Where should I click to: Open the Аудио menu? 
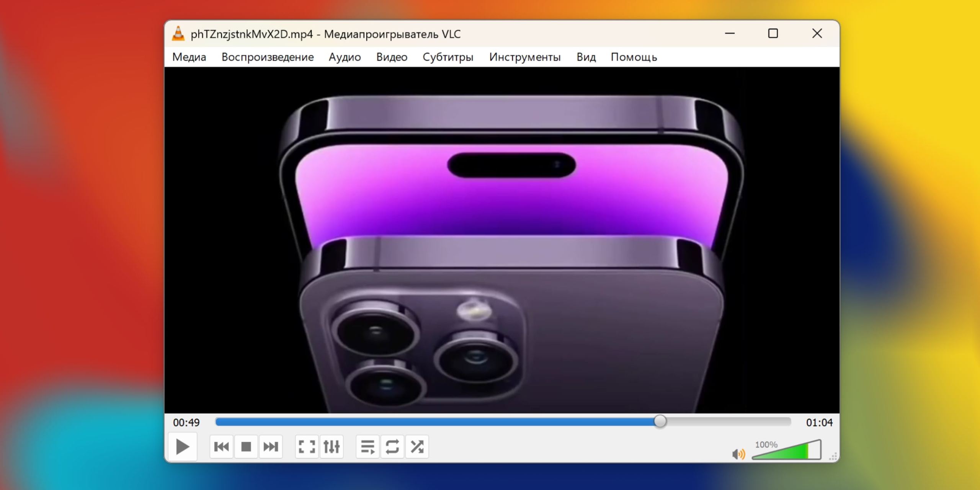click(x=344, y=57)
